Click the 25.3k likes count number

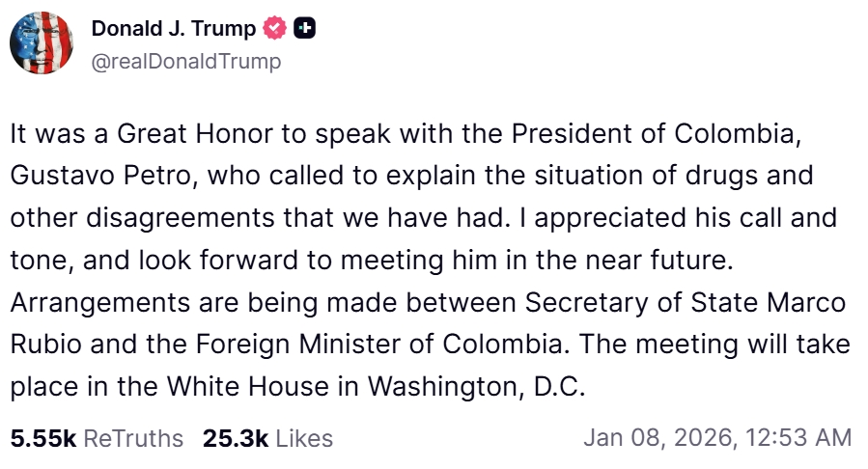pos(235,438)
